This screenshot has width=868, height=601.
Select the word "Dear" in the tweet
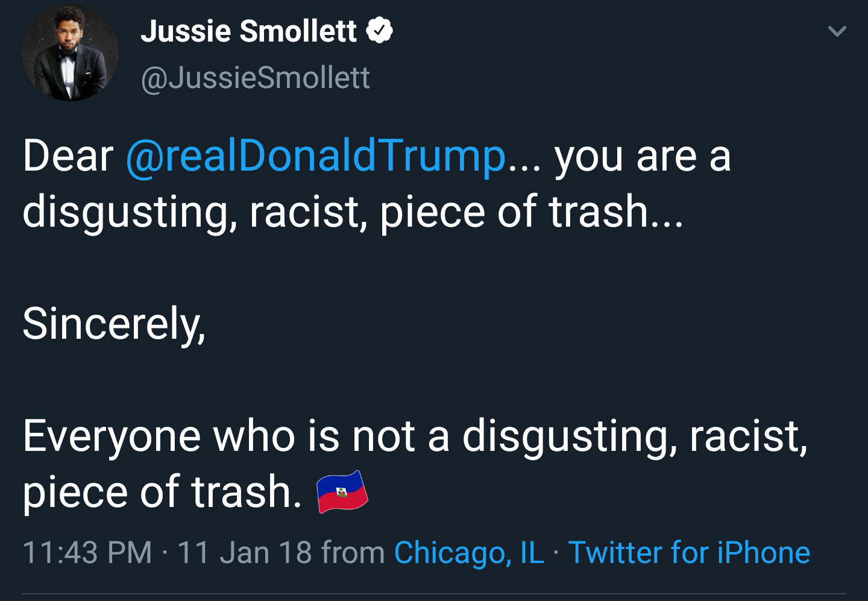point(68,156)
